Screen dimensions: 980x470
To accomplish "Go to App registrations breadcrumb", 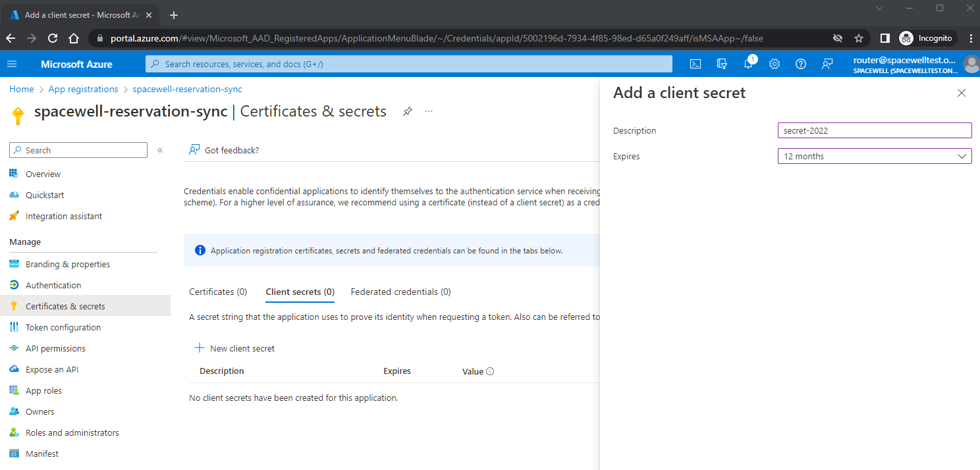I will [84, 89].
